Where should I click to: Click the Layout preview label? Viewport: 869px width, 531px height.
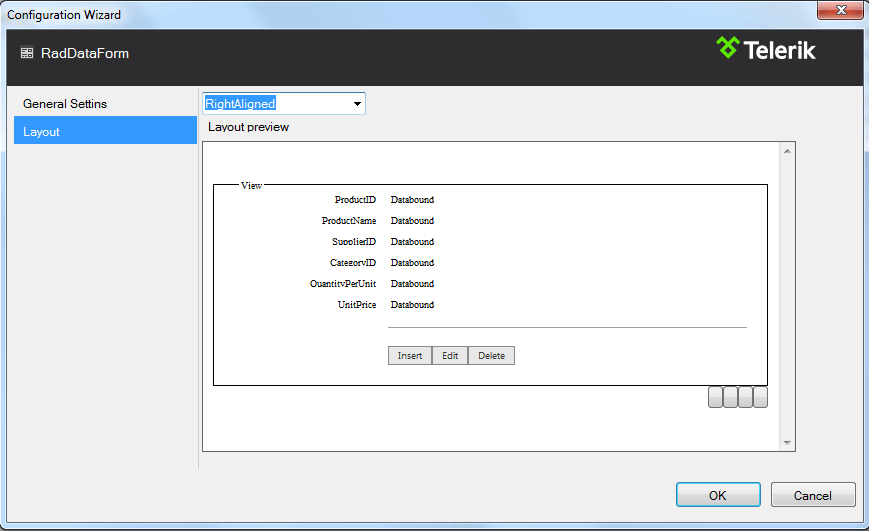(x=248, y=127)
